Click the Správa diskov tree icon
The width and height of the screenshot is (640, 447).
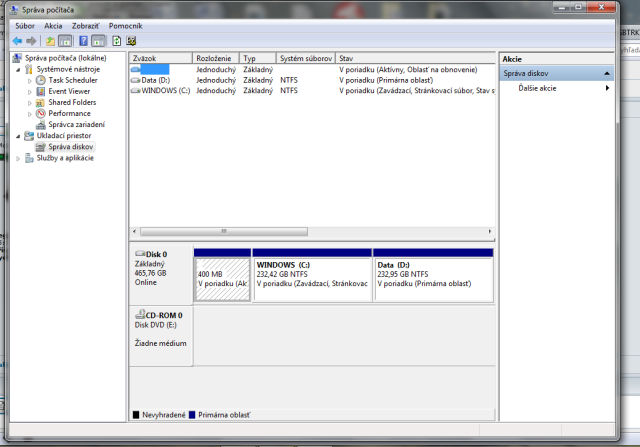(40, 147)
